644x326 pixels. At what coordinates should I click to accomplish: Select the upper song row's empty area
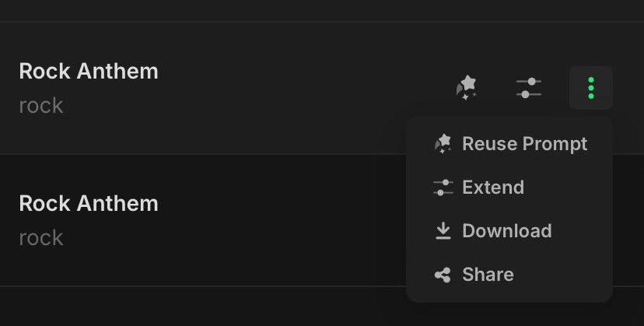296,88
